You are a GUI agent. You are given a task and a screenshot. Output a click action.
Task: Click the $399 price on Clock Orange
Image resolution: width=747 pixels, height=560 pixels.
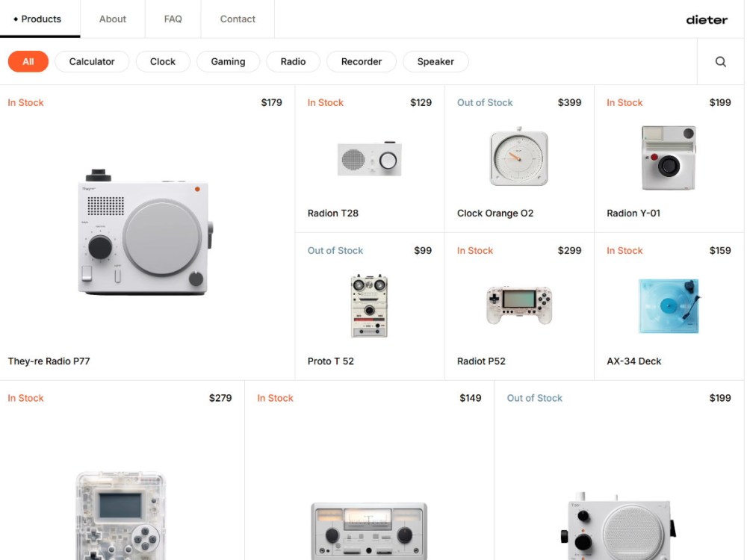(569, 102)
